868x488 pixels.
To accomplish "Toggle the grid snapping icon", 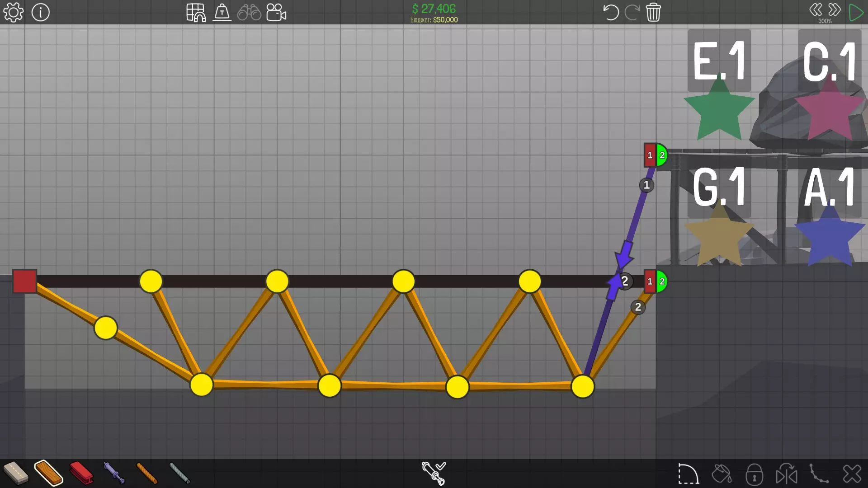I will click(x=196, y=12).
